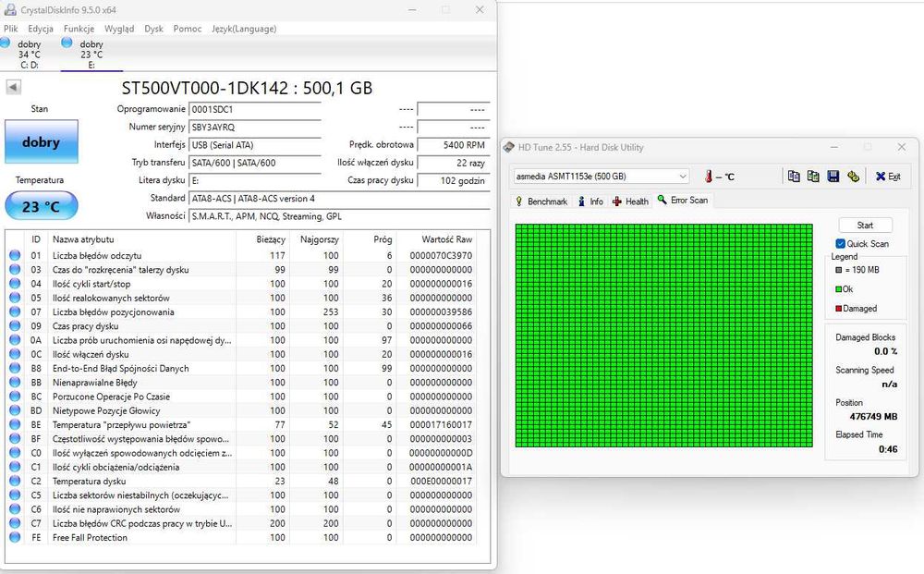This screenshot has width=924, height=574.
Task: Open the Wygląd menu
Action: coord(119,29)
